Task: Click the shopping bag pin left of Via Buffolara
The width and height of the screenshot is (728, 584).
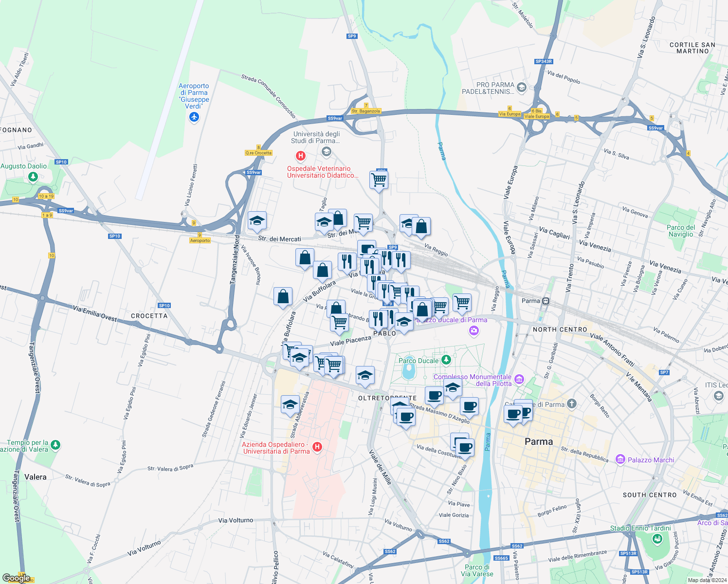Action: tap(283, 298)
